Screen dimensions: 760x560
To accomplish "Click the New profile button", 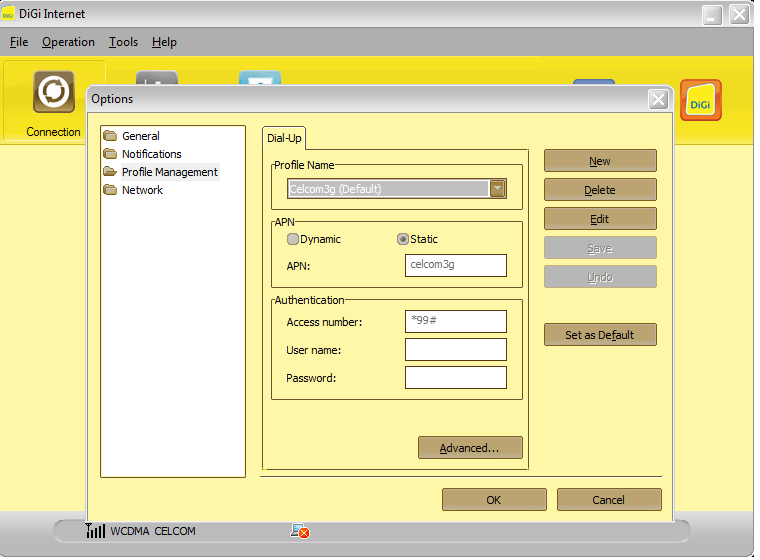I will [x=600, y=161].
